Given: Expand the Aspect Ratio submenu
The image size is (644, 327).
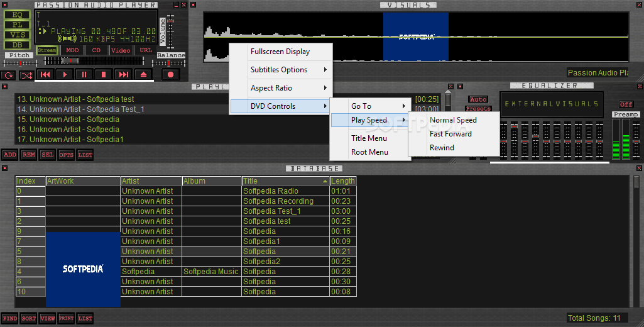Looking at the screenshot, I should coord(280,87).
